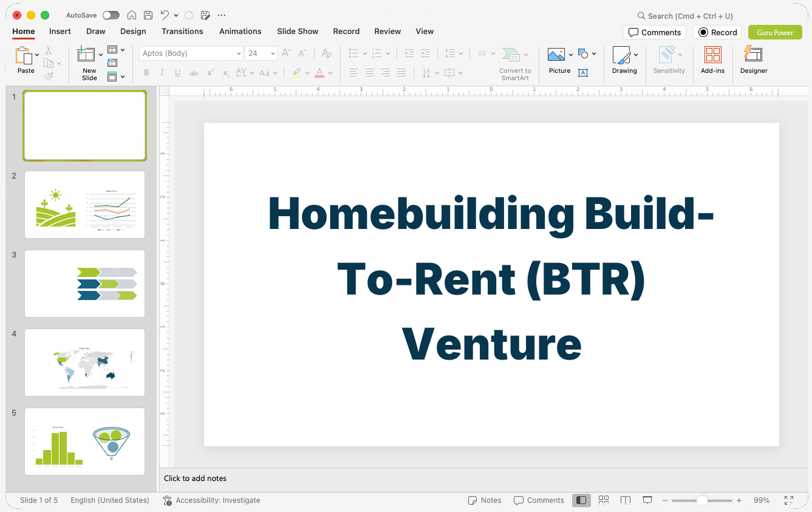Toggle Italic formatting

tap(162, 73)
